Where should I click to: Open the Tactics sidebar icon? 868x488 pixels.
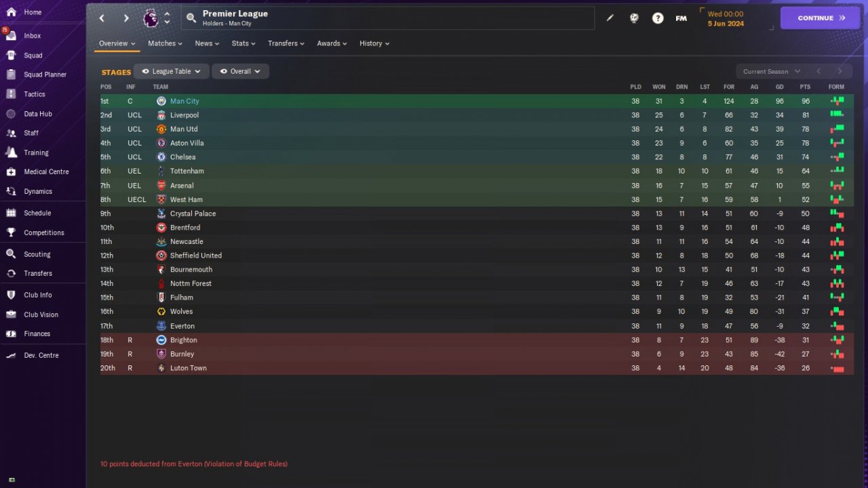point(11,94)
